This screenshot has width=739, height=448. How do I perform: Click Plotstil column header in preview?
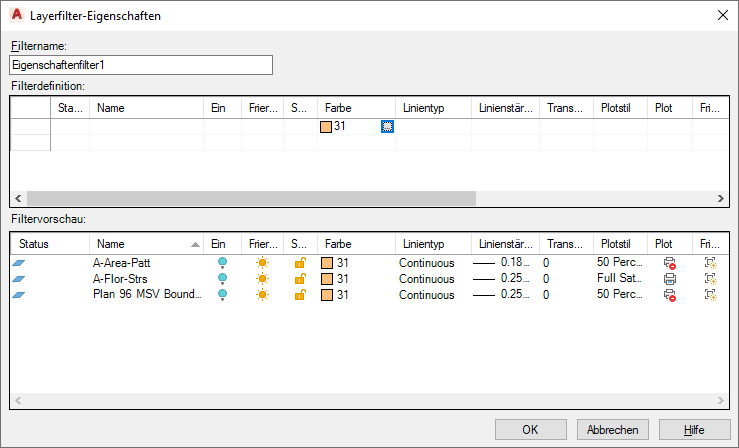[620, 244]
